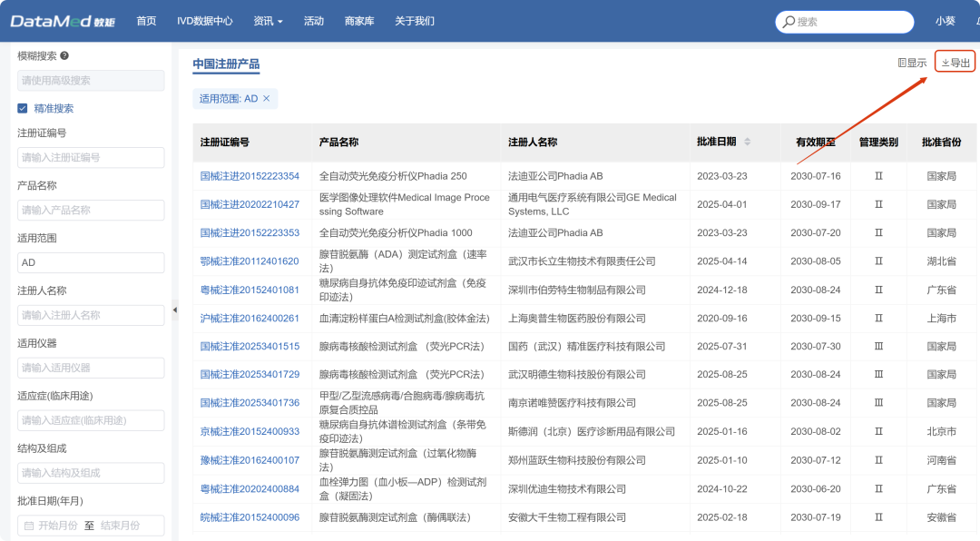Open registration 粤械注准20152401081
The width and height of the screenshot is (980, 541).
tap(250, 290)
